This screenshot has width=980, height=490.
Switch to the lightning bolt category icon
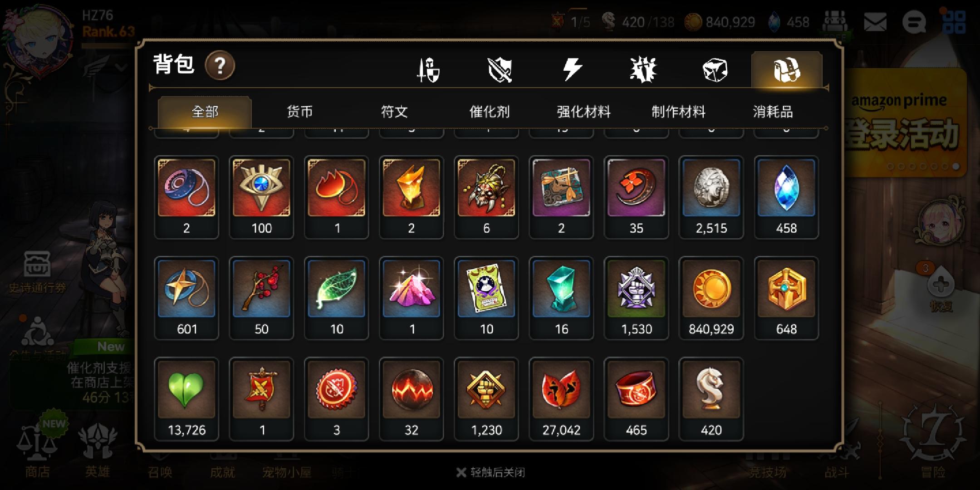pos(572,70)
